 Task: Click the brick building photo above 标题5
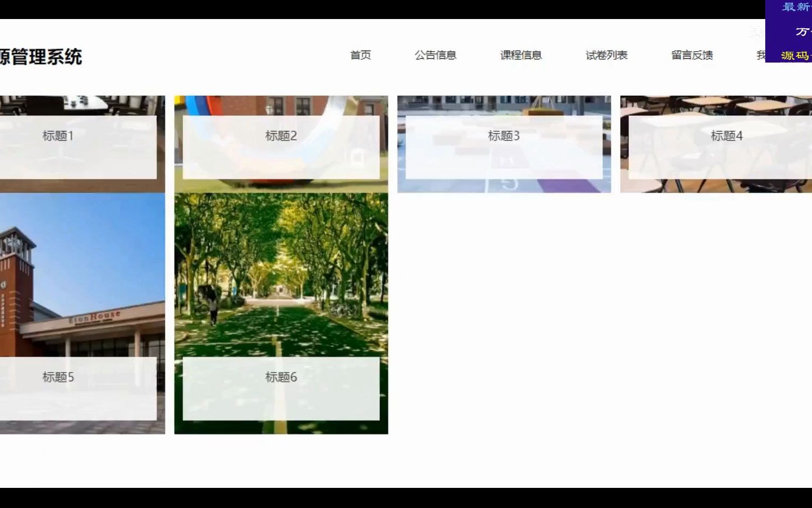click(82, 272)
